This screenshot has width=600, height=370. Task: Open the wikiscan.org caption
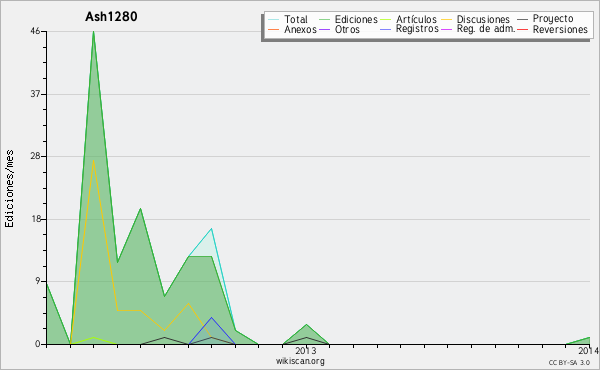300,361
